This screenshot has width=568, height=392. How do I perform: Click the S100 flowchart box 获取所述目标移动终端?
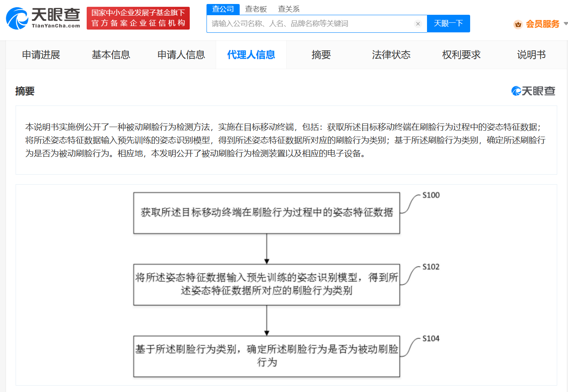click(x=267, y=213)
